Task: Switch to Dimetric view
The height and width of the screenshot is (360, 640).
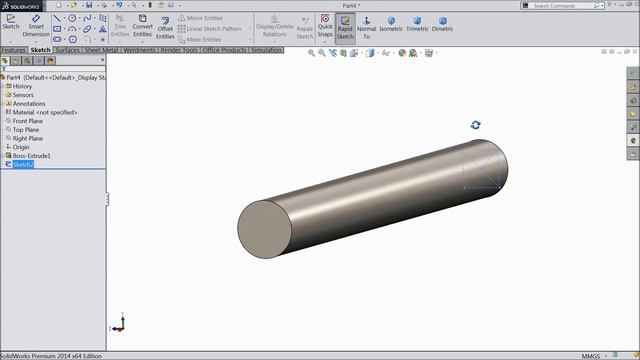Action: click(442, 24)
